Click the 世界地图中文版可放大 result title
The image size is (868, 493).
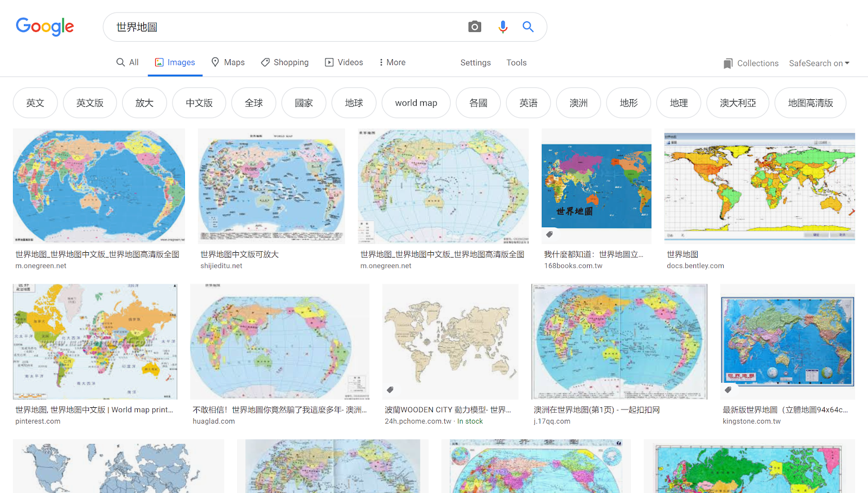point(240,254)
